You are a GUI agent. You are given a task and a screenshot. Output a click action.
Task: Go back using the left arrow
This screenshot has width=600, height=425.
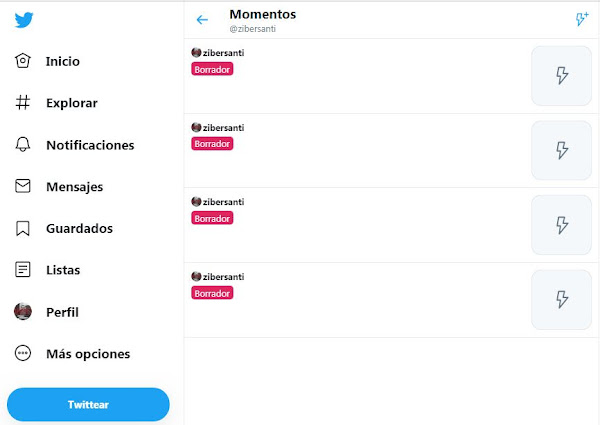[x=203, y=20]
